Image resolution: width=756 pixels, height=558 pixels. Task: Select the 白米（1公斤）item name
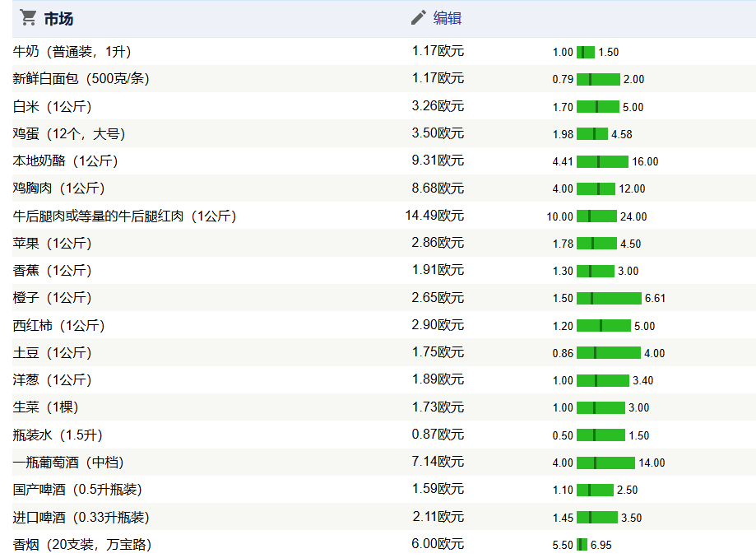52,107
